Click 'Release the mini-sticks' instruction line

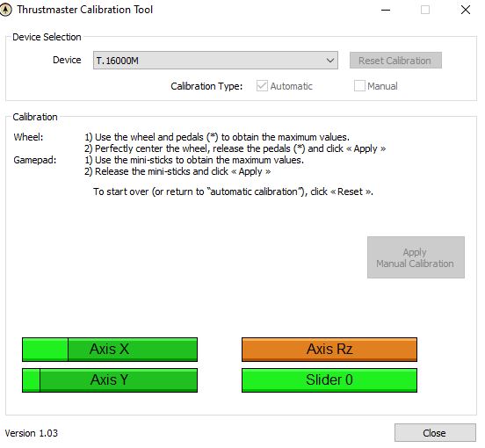pos(177,171)
